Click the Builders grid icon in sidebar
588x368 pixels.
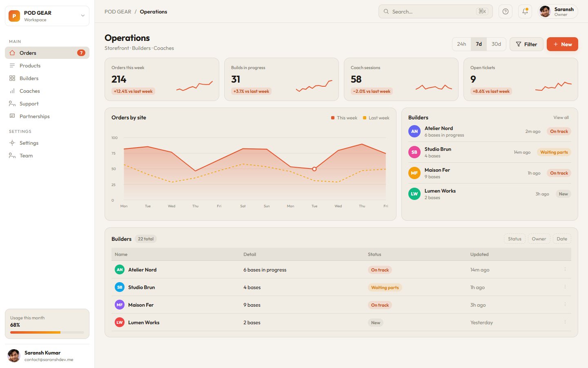12,78
